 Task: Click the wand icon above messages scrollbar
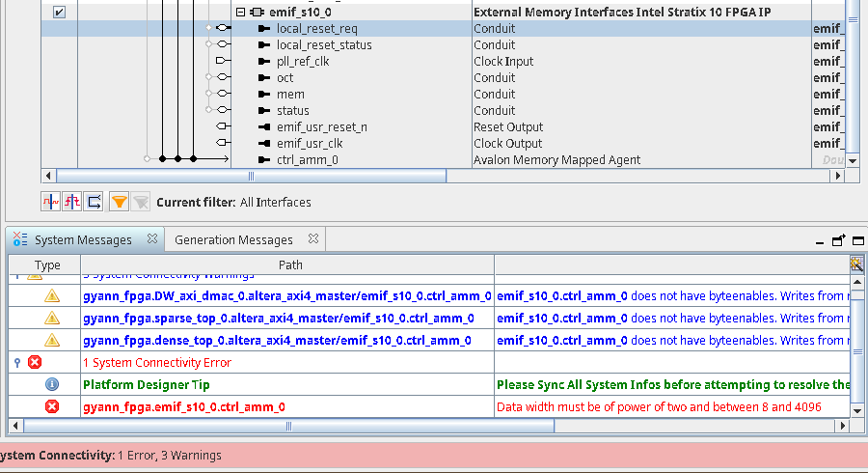point(857,264)
